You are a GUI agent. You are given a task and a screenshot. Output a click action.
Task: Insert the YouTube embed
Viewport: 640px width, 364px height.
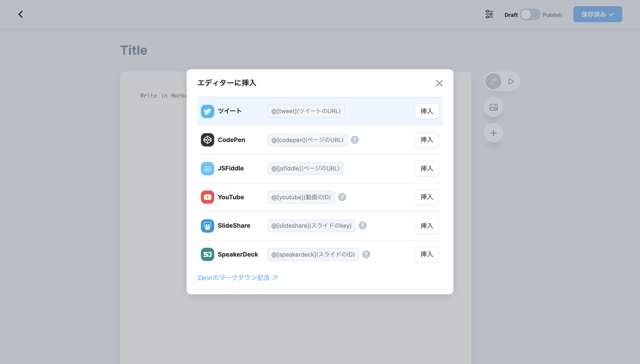coord(426,197)
